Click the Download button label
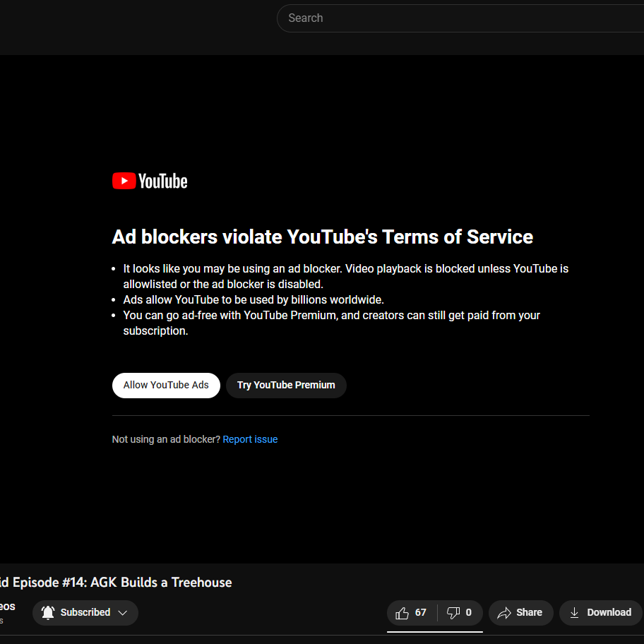The width and height of the screenshot is (644, 644). 609,613
